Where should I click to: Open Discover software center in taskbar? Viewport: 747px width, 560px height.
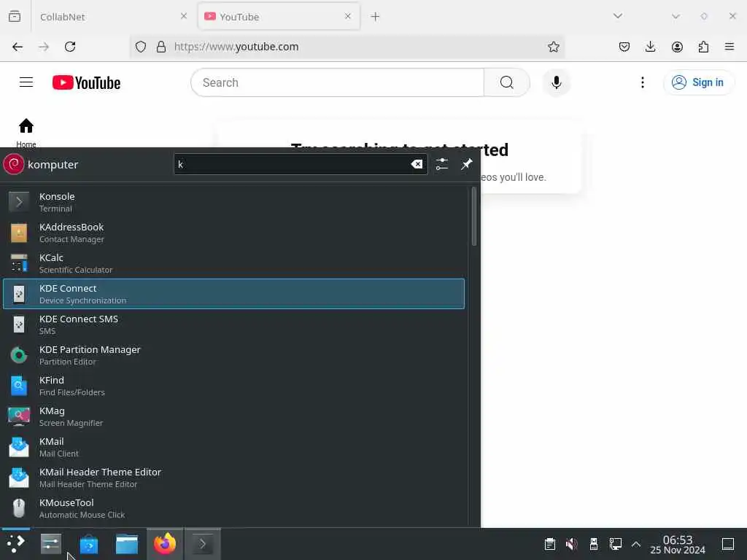pos(88,544)
